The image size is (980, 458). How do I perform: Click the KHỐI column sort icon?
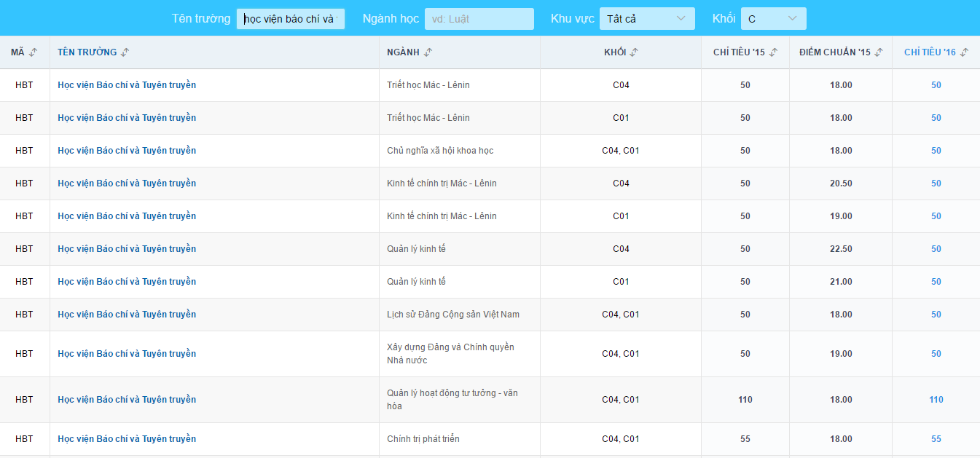pyautogui.click(x=634, y=52)
